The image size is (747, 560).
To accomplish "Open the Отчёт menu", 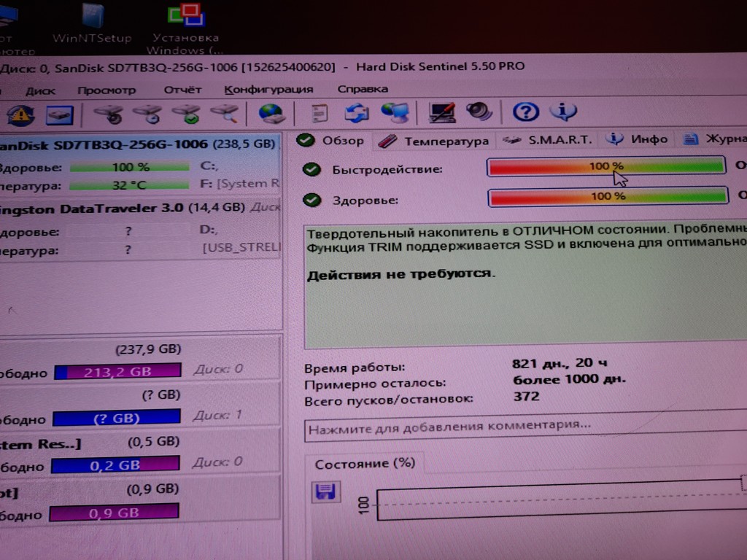I will tap(182, 90).
